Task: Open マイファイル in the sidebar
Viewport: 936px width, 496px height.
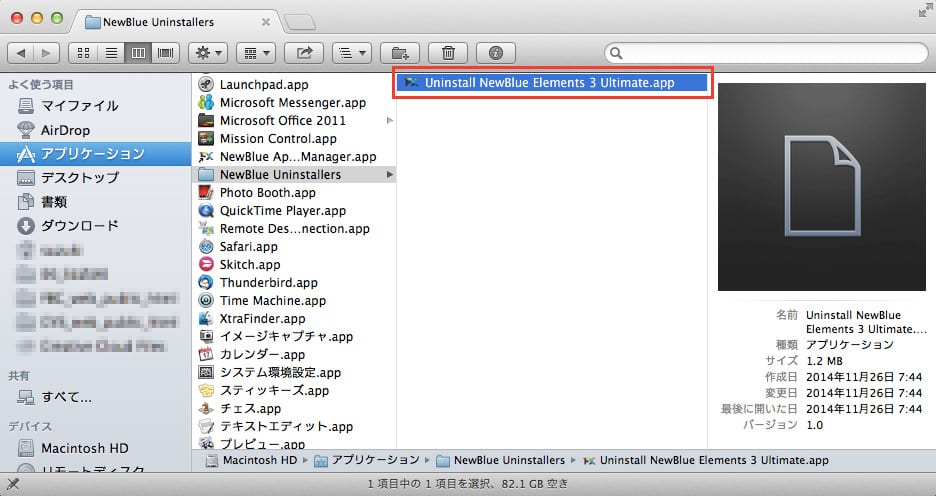Action: tap(95, 106)
